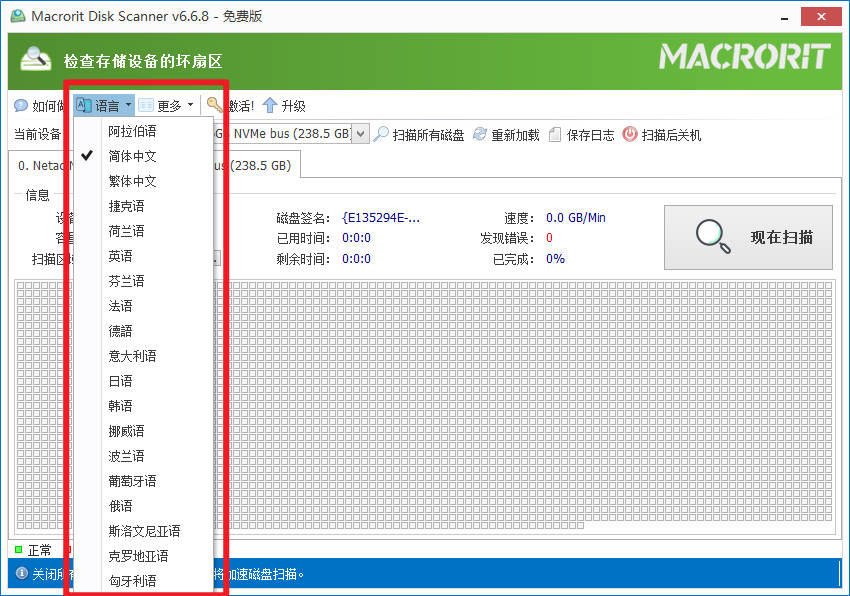Click the 保存日志 document icon
This screenshot has width=850, height=596.
[x=555, y=134]
